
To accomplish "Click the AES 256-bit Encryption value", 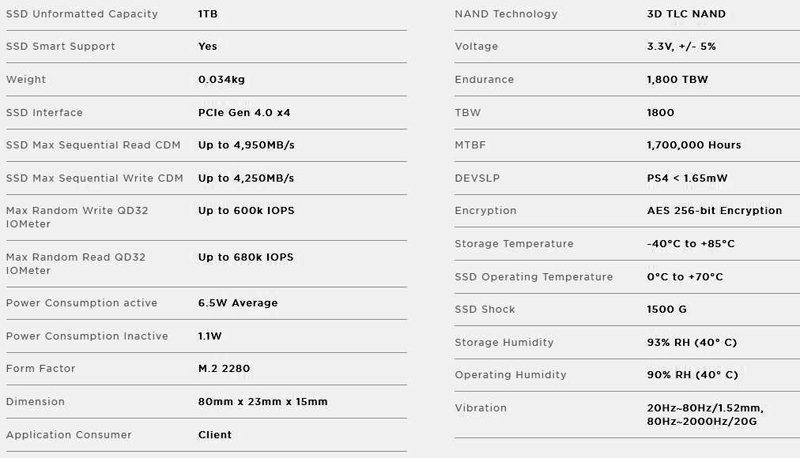I will click(714, 211).
